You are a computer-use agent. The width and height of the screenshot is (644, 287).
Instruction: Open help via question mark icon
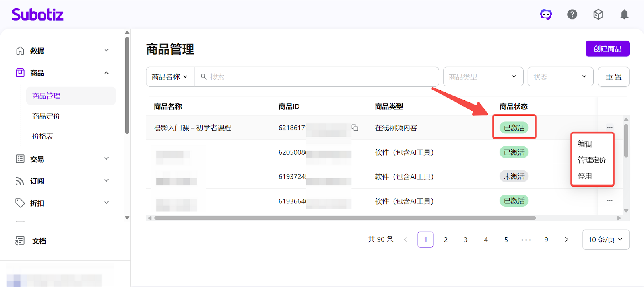(572, 15)
